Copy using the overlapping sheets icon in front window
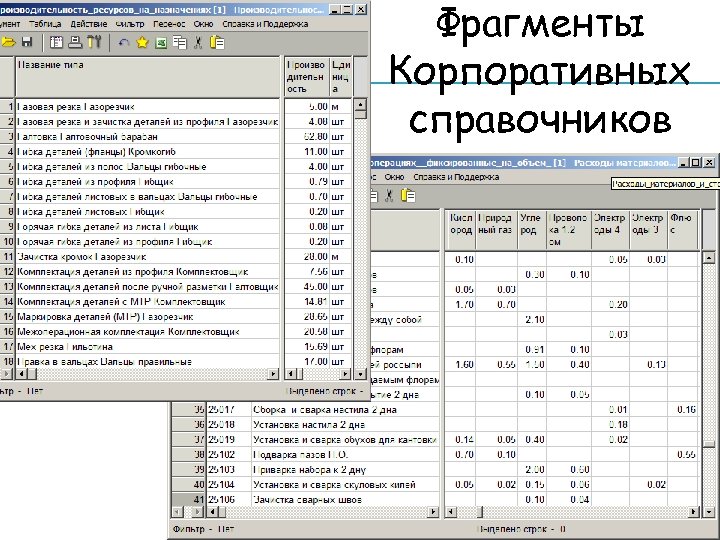Screen dimensions: 720x540 (x=180, y=43)
